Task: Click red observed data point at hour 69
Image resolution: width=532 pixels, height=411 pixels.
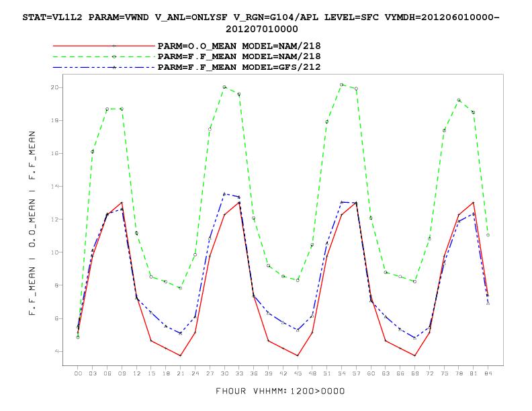Action: pos(414,355)
